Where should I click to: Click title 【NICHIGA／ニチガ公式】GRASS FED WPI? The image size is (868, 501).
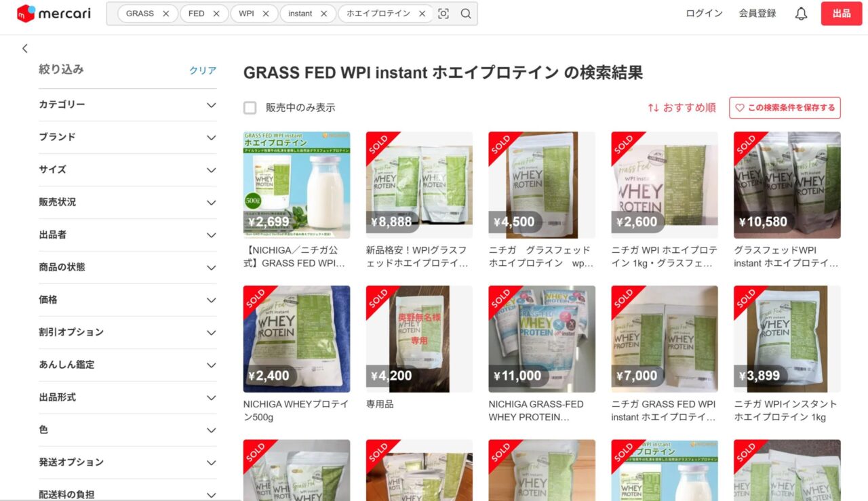(x=296, y=256)
